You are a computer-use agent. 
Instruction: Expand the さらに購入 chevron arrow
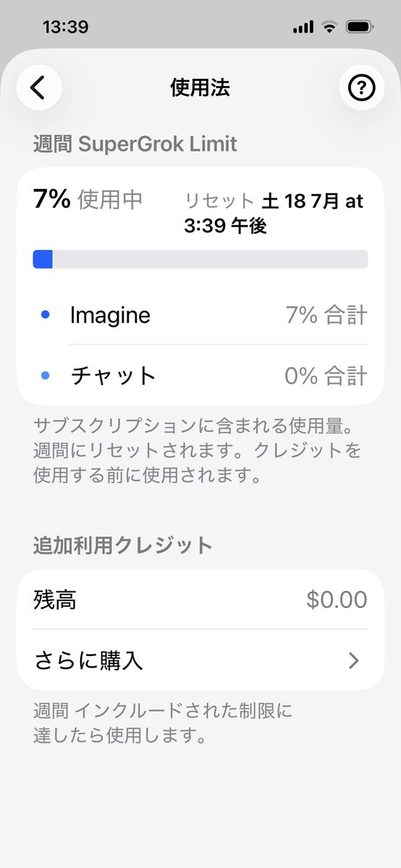tap(354, 660)
